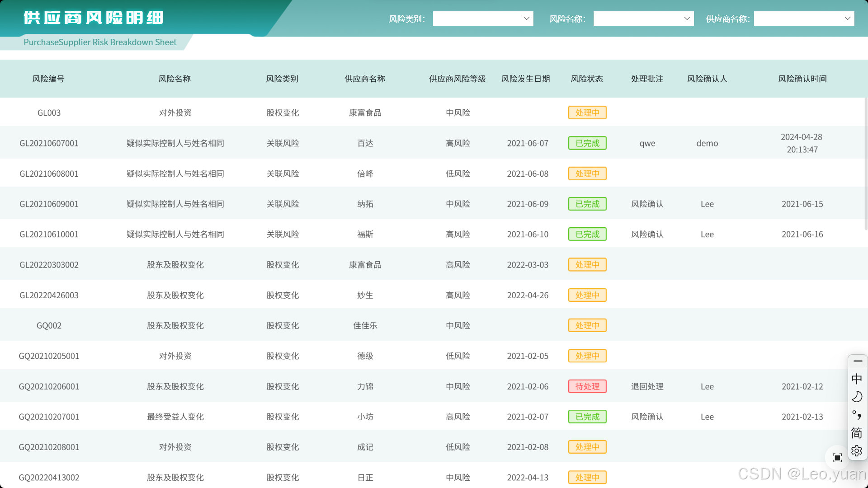The image size is (868, 488).
Task: Click the fullscreen toggle icon
Action: pos(837,458)
